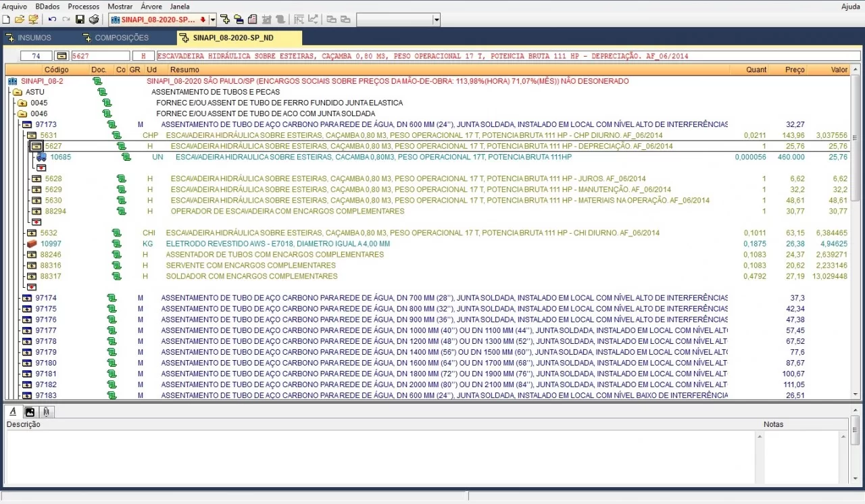Open the Janela menu

(x=180, y=6)
